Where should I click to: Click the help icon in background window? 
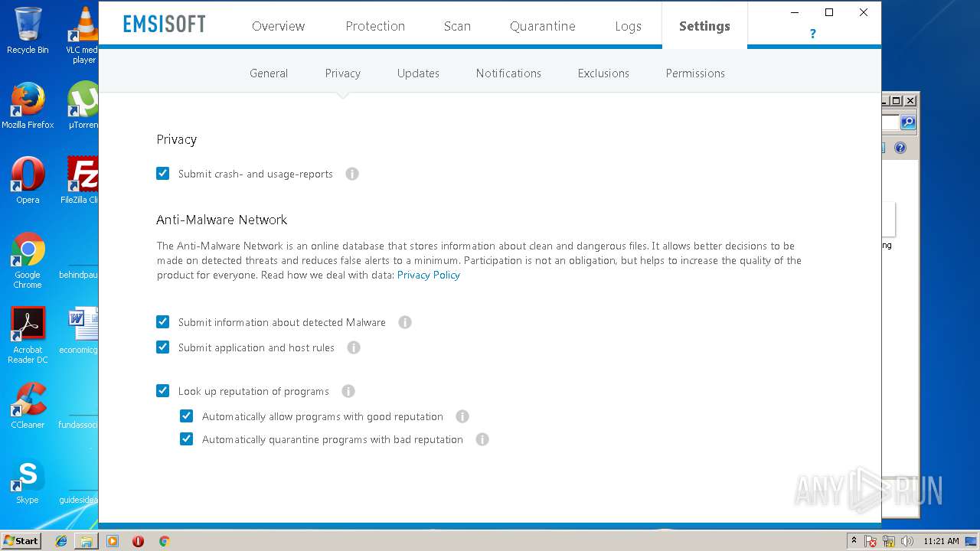(x=900, y=148)
